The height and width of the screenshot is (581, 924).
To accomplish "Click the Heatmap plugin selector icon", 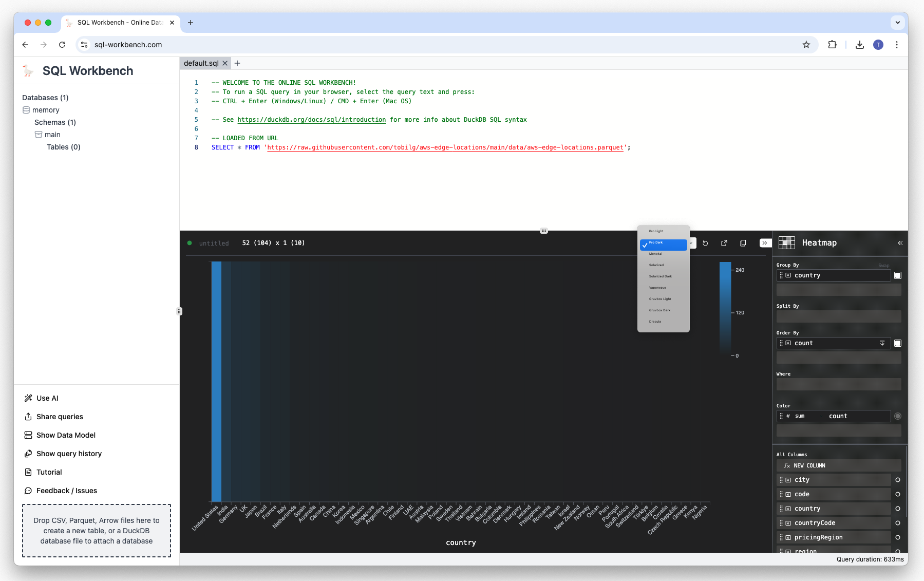I will [786, 242].
